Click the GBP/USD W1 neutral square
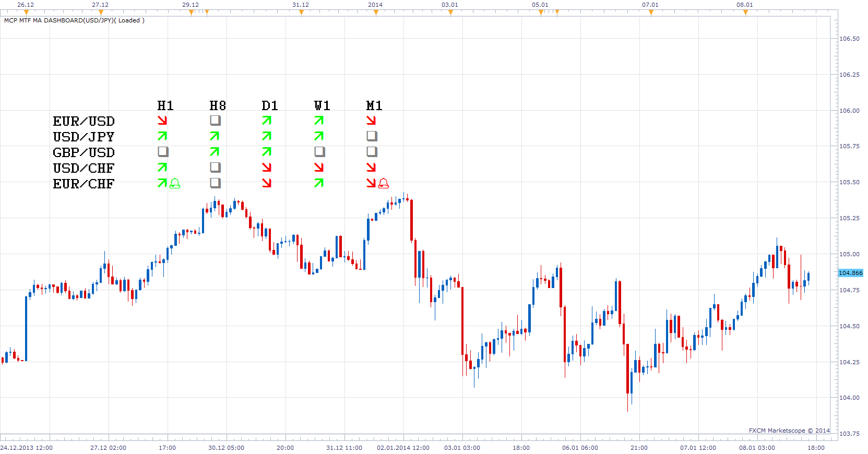This screenshot has height=454, width=868. [x=319, y=152]
